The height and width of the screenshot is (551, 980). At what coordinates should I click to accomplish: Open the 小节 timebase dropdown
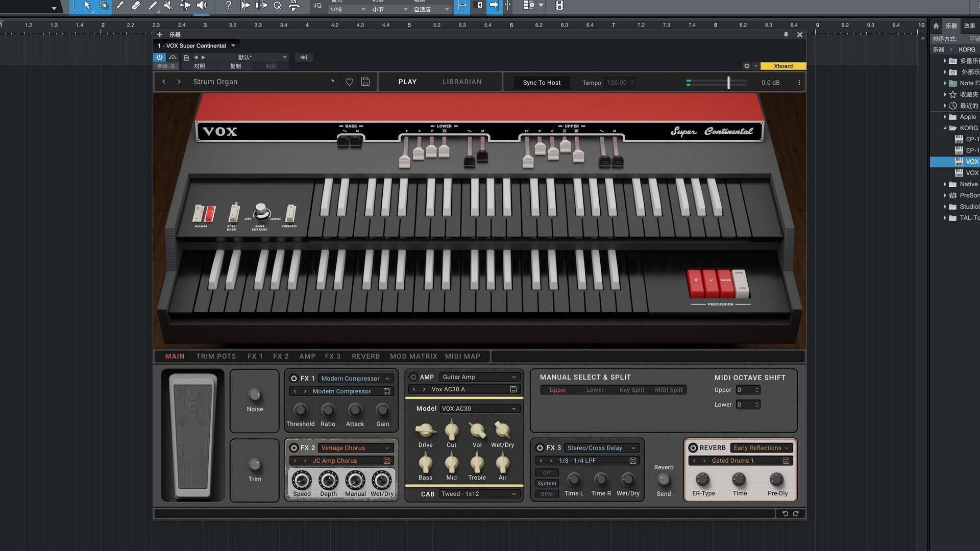pos(390,9)
